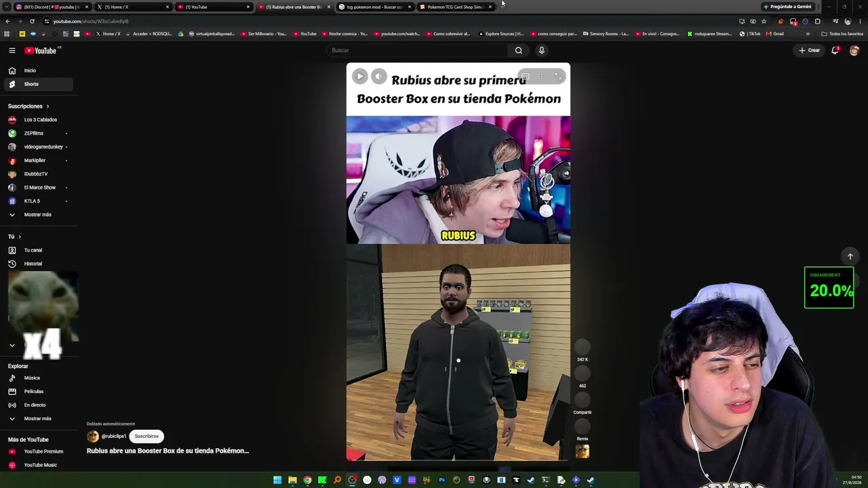Open YouTube Music link
Screen dimensions: 868x488
coord(37,465)
